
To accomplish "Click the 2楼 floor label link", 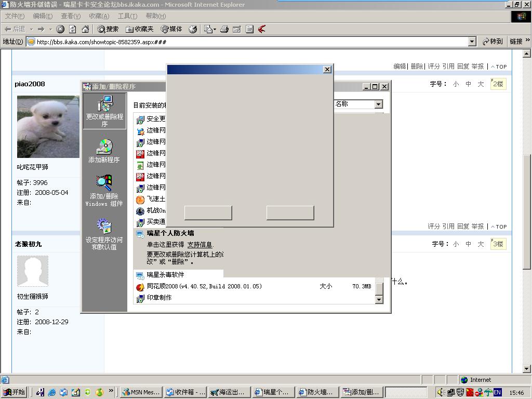I will [498, 84].
